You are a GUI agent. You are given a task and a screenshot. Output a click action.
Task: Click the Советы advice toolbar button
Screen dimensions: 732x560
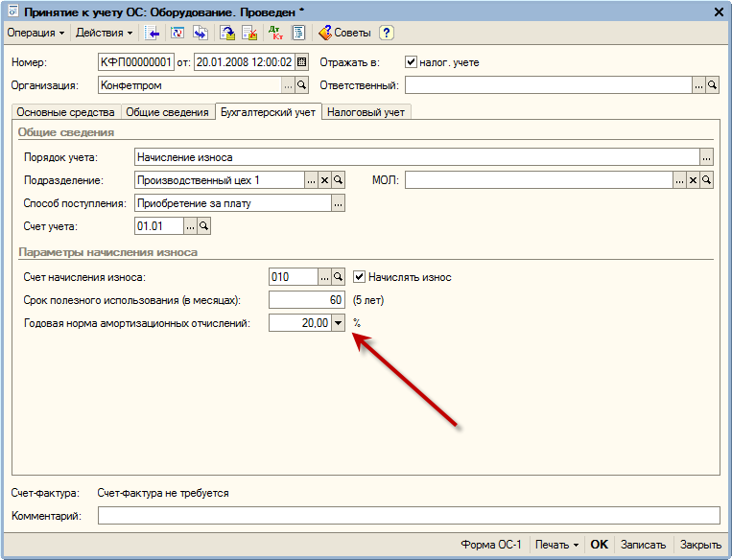pyautogui.click(x=344, y=33)
